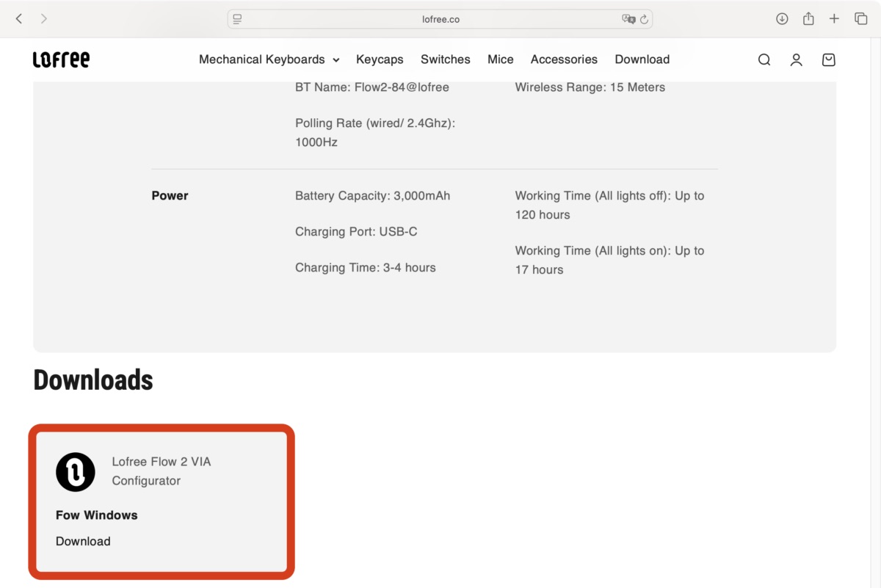View the shopping cart
881x588 pixels.
tap(828, 60)
